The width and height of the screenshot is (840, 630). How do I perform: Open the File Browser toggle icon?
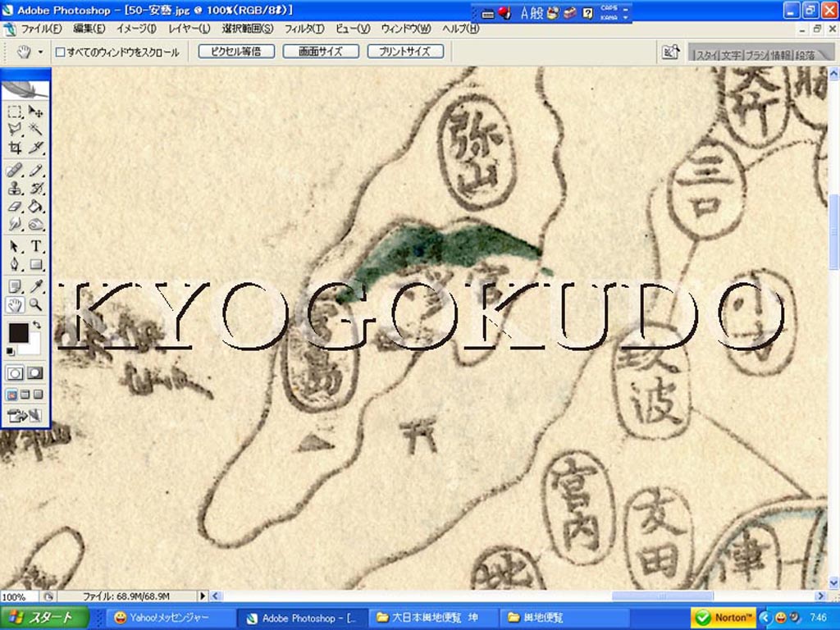670,52
